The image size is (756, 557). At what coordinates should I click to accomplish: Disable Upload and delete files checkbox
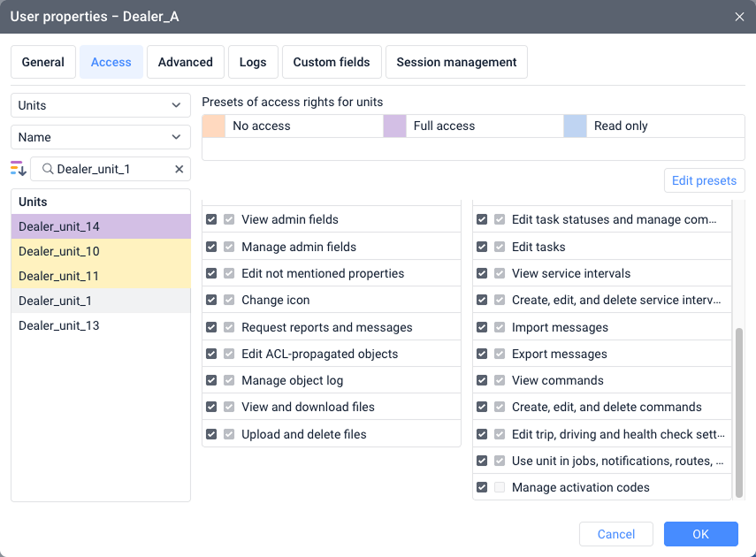(211, 434)
